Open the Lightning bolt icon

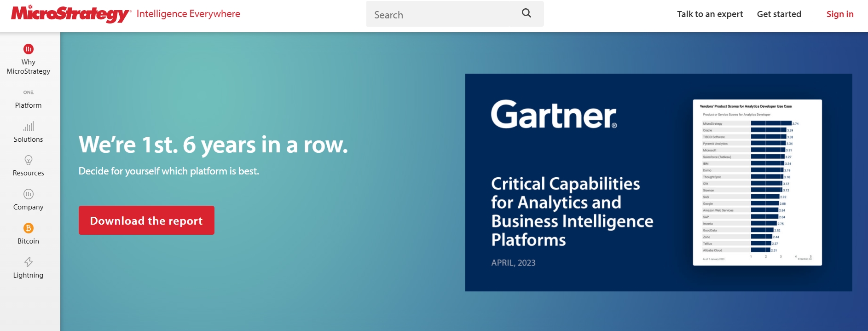click(x=29, y=262)
